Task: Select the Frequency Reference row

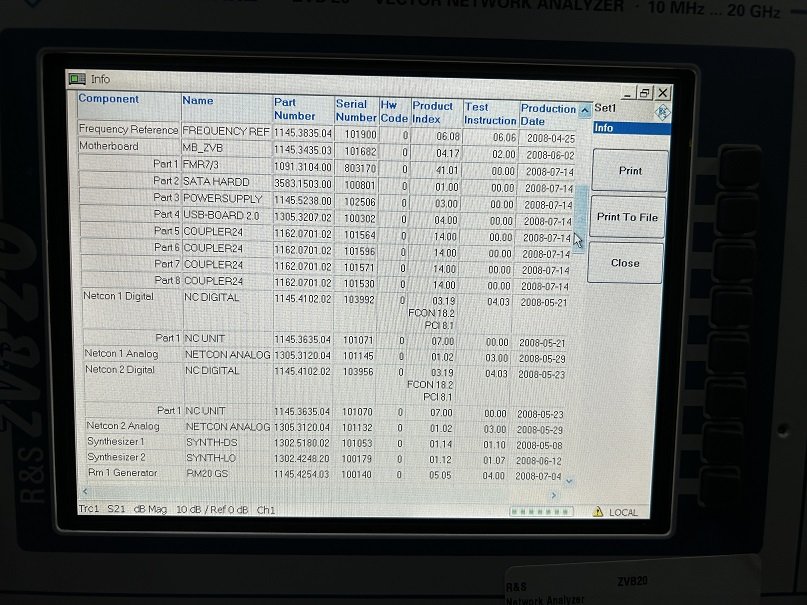Action: tap(326, 132)
